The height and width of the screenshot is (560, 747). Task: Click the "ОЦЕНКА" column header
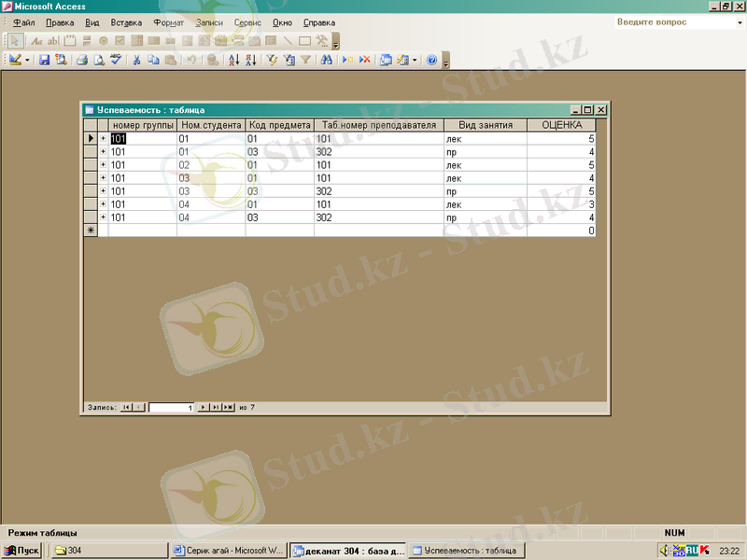point(561,124)
